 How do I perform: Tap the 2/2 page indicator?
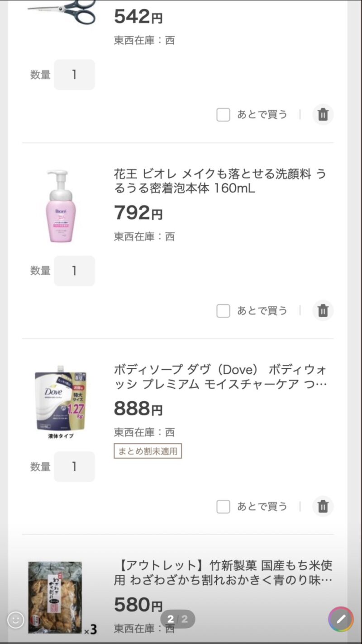[177, 619]
